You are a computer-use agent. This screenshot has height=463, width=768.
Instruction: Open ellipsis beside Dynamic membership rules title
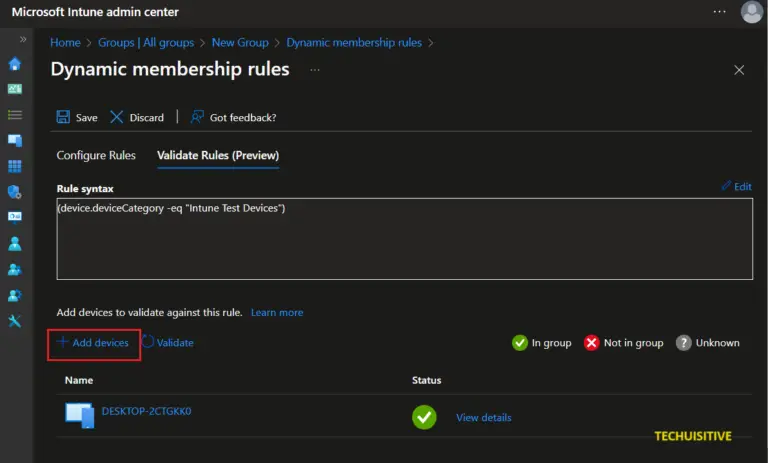(x=315, y=70)
